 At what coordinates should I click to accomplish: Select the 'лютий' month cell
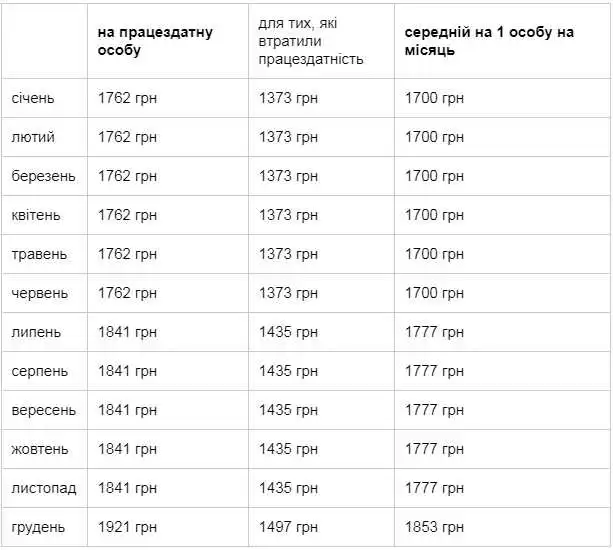pos(33,137)
